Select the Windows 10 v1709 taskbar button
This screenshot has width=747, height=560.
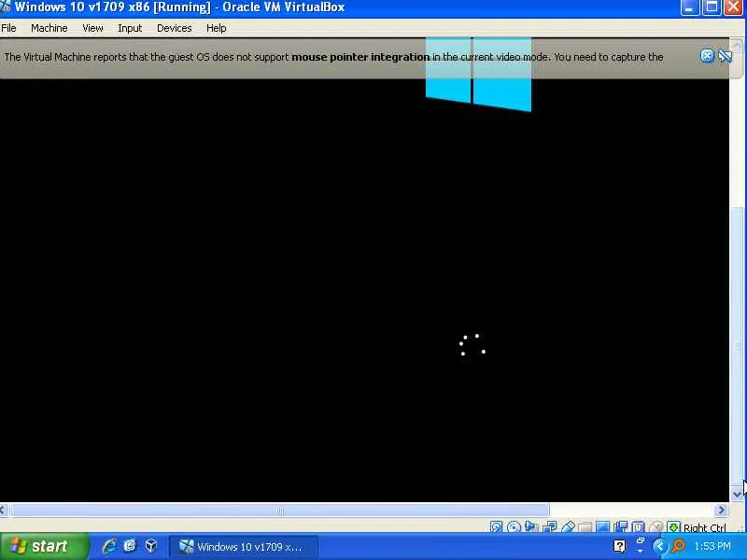coord(243,547)
